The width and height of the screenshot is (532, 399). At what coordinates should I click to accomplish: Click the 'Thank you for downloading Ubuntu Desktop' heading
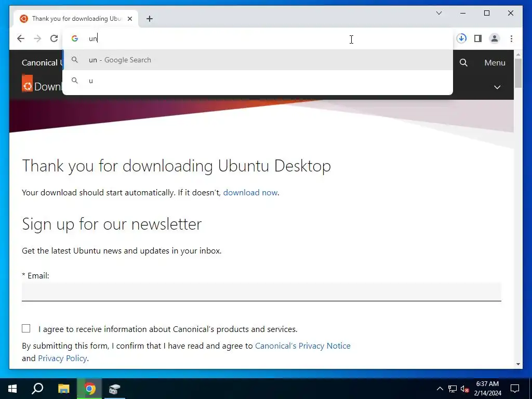click(177, 166)
